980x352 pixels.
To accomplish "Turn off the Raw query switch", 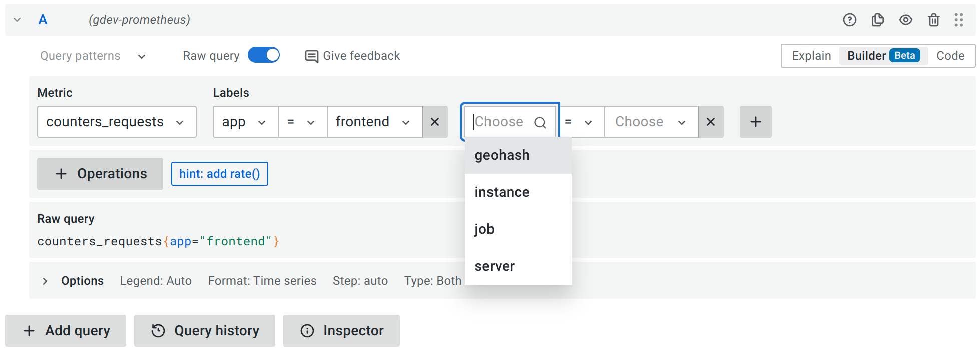I will pos(264,55).
